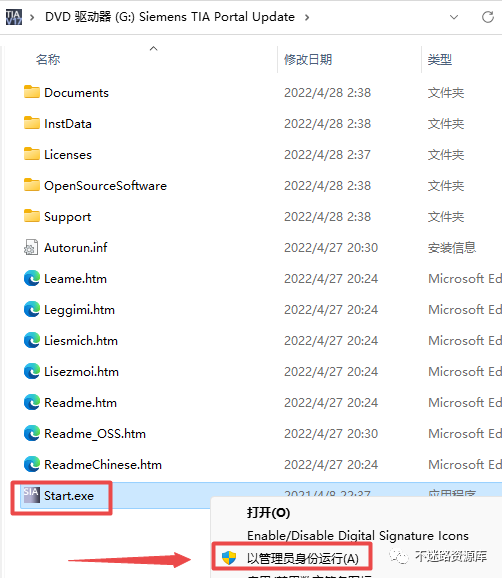Click the Documents folder icon
Image resolution: width=502 pixels, height=578 pixels.
pos(32,92)
